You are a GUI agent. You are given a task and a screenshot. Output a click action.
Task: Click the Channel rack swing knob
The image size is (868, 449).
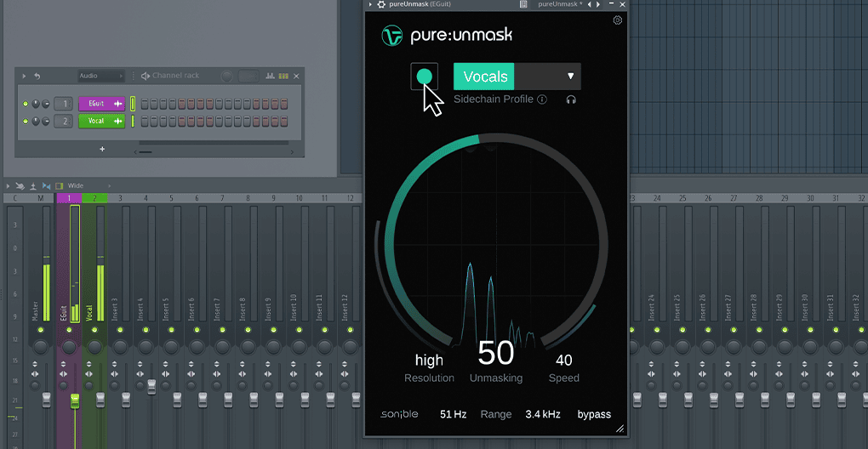pyautogui.click(x=226, y=77)
